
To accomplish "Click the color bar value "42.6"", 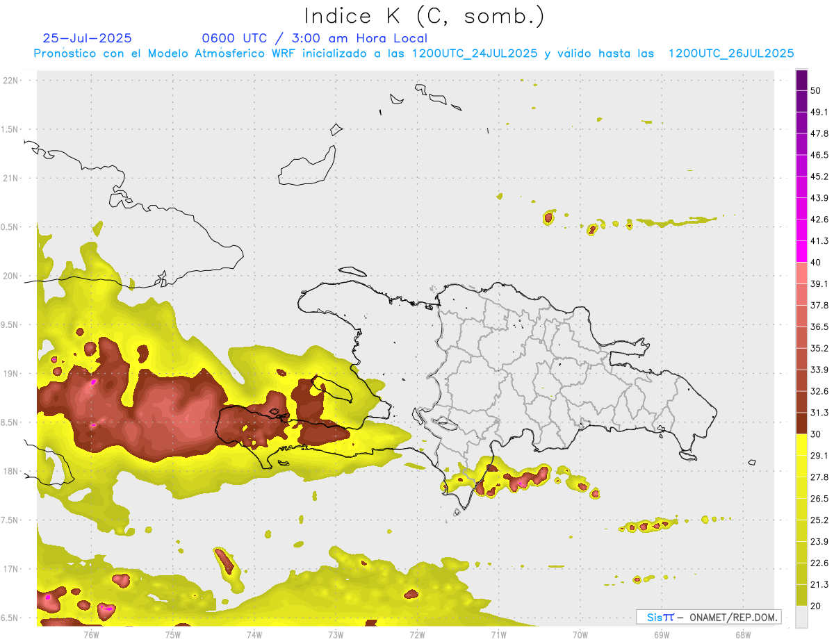I will [x=819, y=220].
